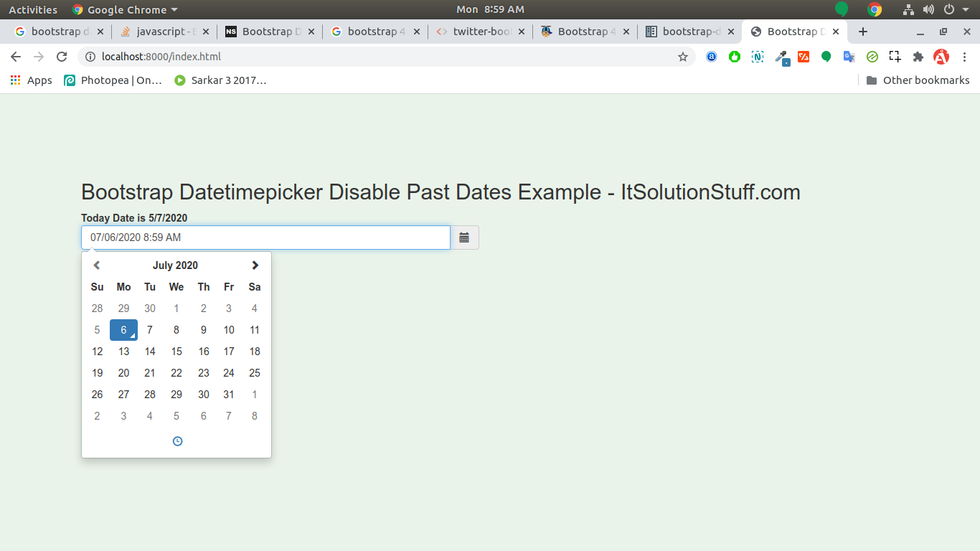Open the Avira browser extension

(941, 56)
